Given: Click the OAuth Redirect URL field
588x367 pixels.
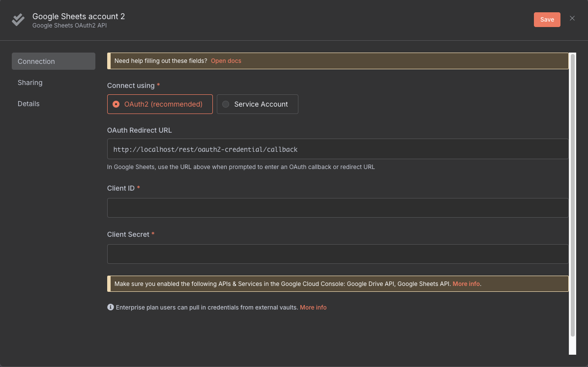Looking at the screenshot, I should pos(337,149).
